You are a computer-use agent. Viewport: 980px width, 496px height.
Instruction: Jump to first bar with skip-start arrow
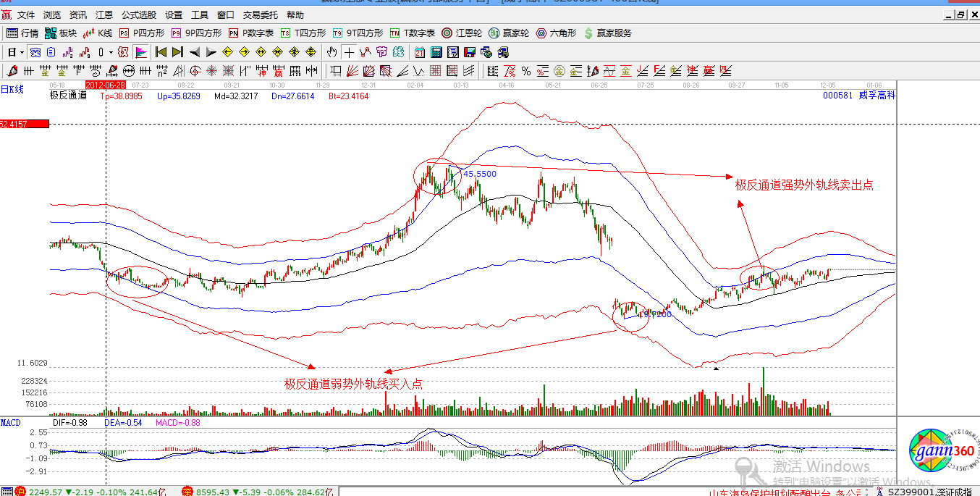tap(161, 52)
